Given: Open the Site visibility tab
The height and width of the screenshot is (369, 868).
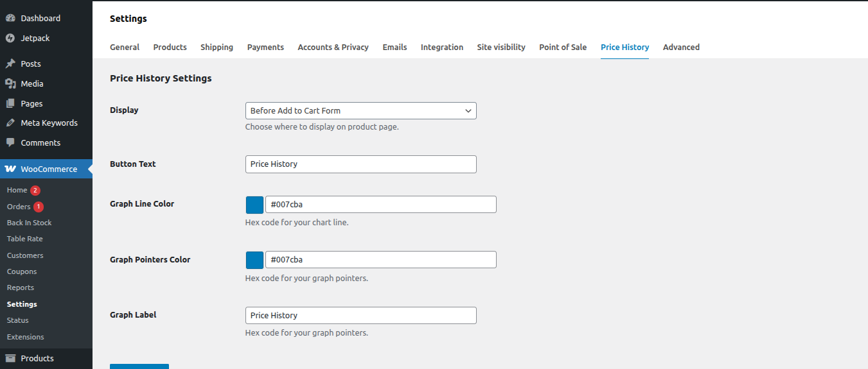Looking at the screenshot, I should (501, 47).
